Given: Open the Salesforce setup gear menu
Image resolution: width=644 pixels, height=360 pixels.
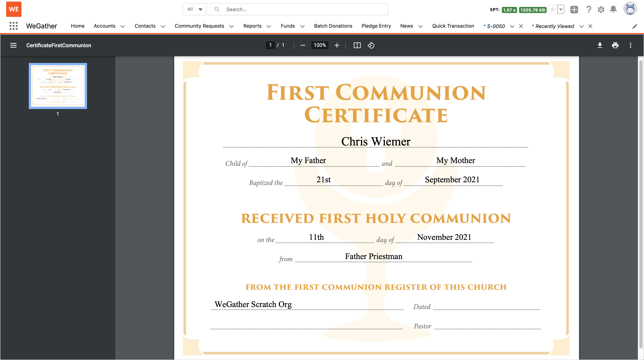Looking at the screenshot, I should (601, 10).
